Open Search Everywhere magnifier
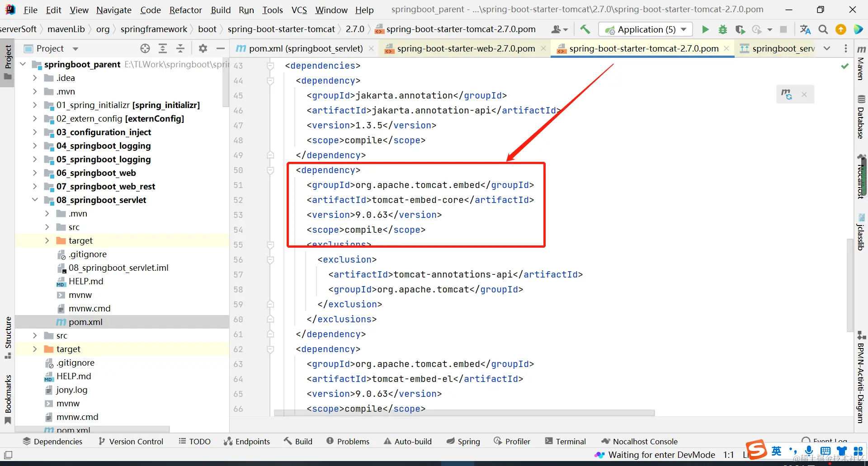Screen dimensions: 868x466 (x=823, y=29)
